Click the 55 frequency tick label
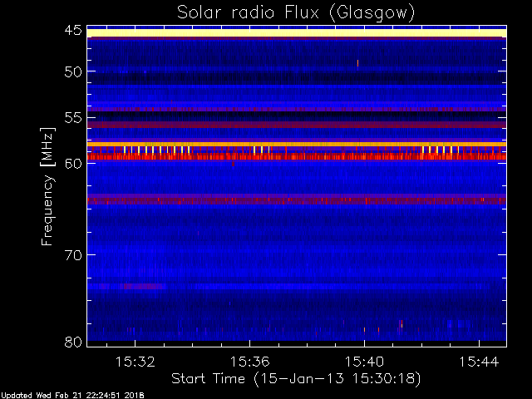 73,118
